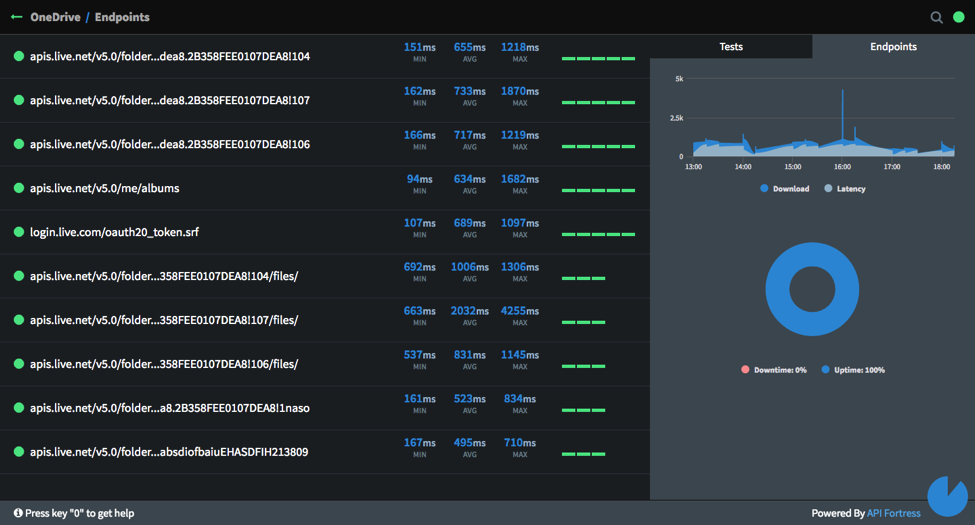Click status dot for folder endpoint ending !104
Screen dimensions: 975x525
19,56
